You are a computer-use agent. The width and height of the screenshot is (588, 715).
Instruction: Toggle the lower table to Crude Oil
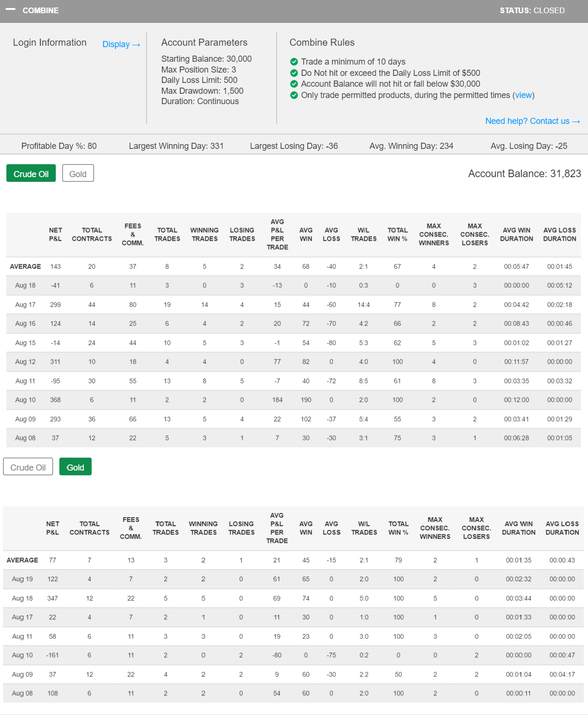(x=28, y=467)
